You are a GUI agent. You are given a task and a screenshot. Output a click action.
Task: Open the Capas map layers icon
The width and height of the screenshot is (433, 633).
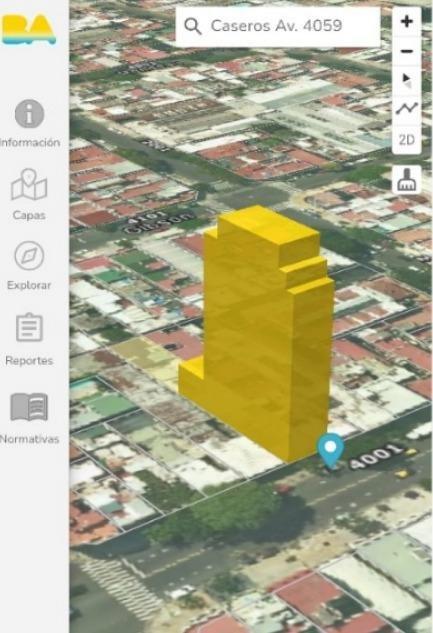(x=29, y=185)
